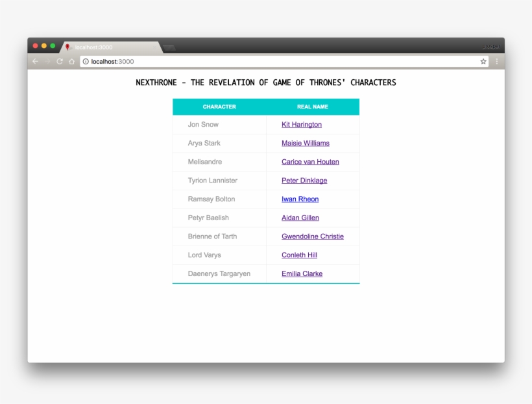This screenshot has height=404, width=532.
Task: Click the browser home icon
Action: click(x=71, y=61)
